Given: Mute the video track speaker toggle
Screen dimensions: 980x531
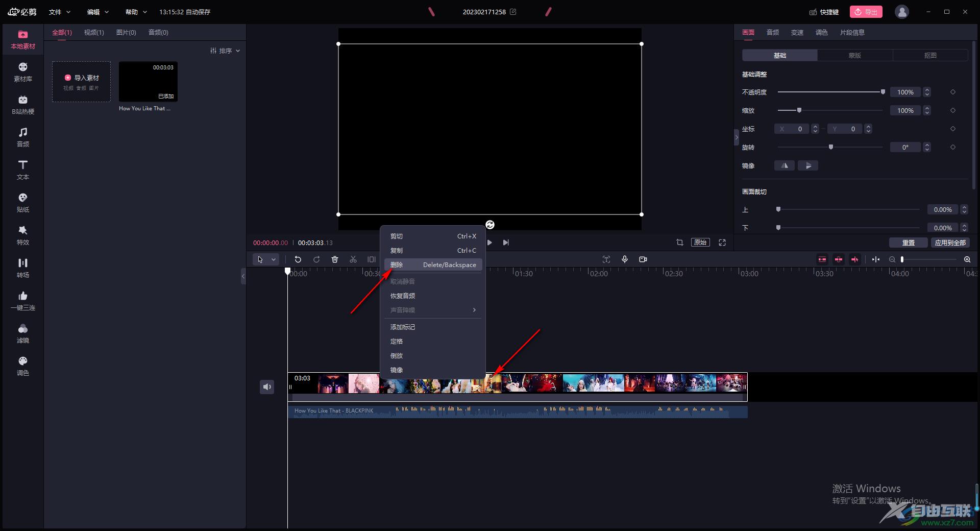Looking at the screenshot, I should point(267,387).
